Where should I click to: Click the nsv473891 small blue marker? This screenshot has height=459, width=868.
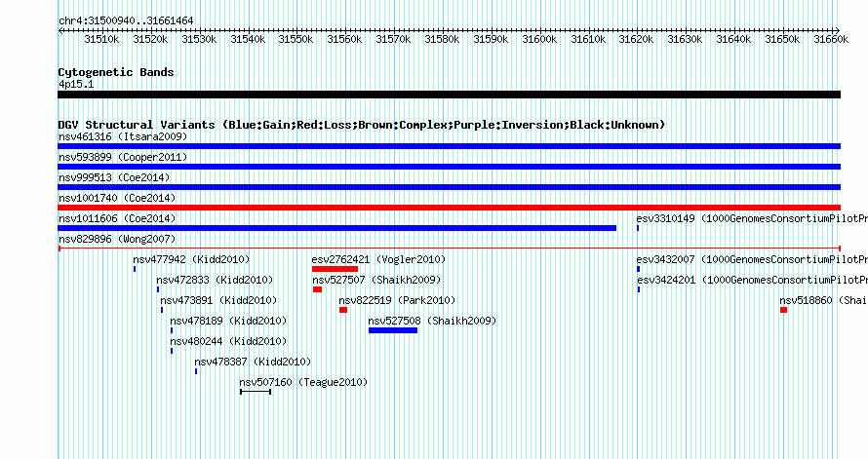tap(162, 310)
